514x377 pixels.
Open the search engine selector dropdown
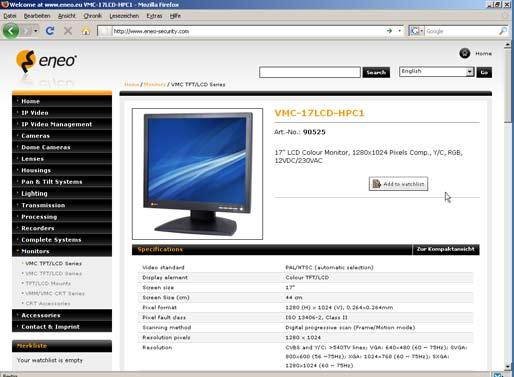(x=417, y=31)
